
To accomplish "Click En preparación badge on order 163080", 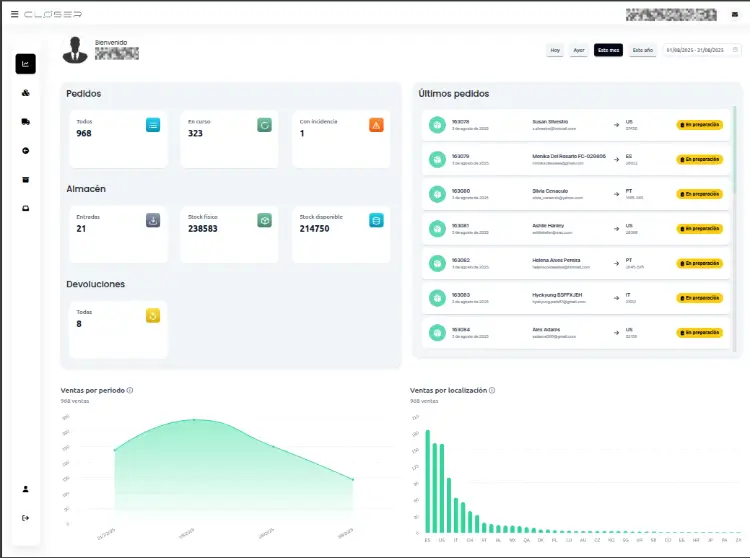I will [699, 194].
